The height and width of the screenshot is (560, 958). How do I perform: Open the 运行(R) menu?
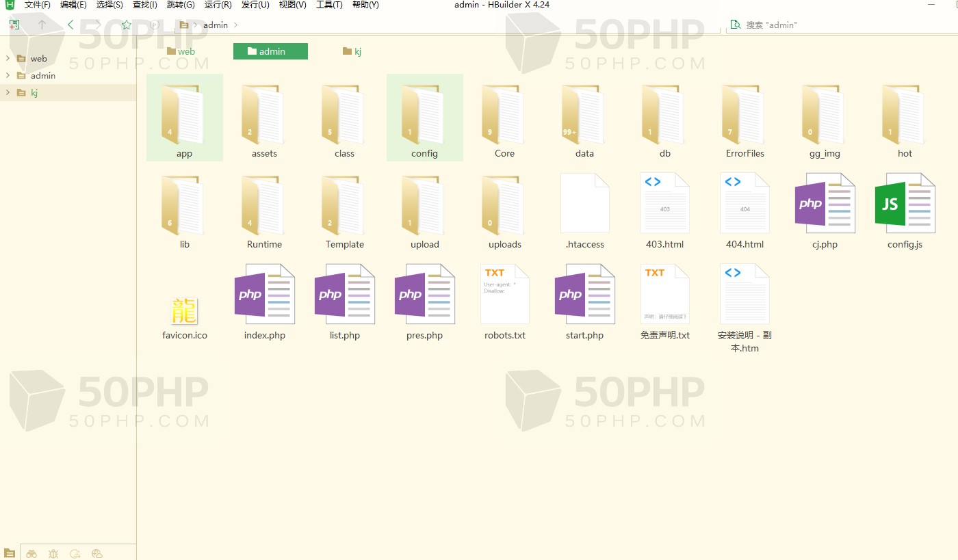[x=218, y=5]
